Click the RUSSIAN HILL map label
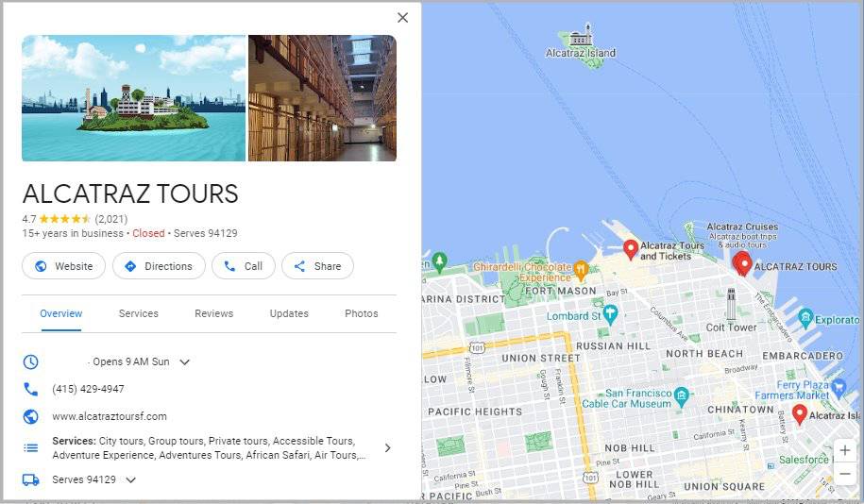 tap(613, 346)
